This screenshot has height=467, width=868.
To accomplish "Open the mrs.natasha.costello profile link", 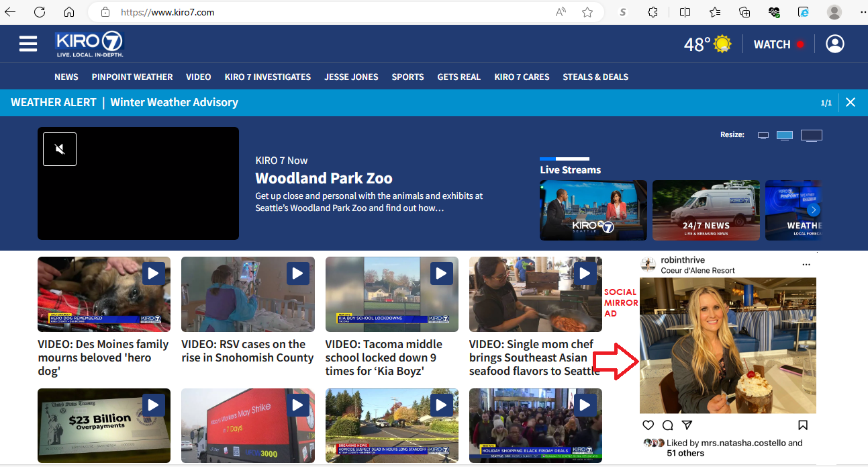I will [743, 443].
